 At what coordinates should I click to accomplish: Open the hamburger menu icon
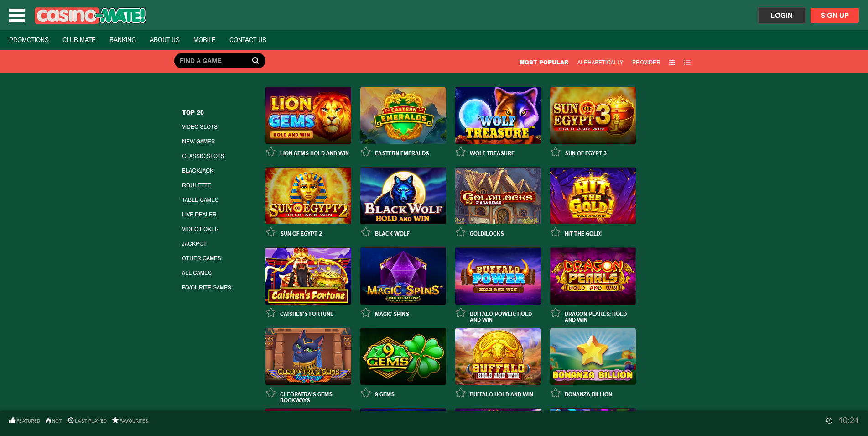pyautogui.click(x=17, y=16)
